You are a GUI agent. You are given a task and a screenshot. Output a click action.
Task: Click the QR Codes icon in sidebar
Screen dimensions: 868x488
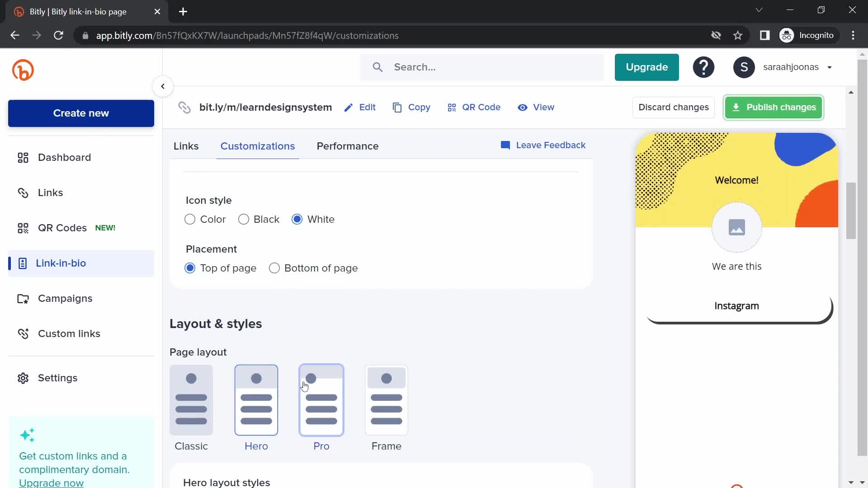(23, 228)
